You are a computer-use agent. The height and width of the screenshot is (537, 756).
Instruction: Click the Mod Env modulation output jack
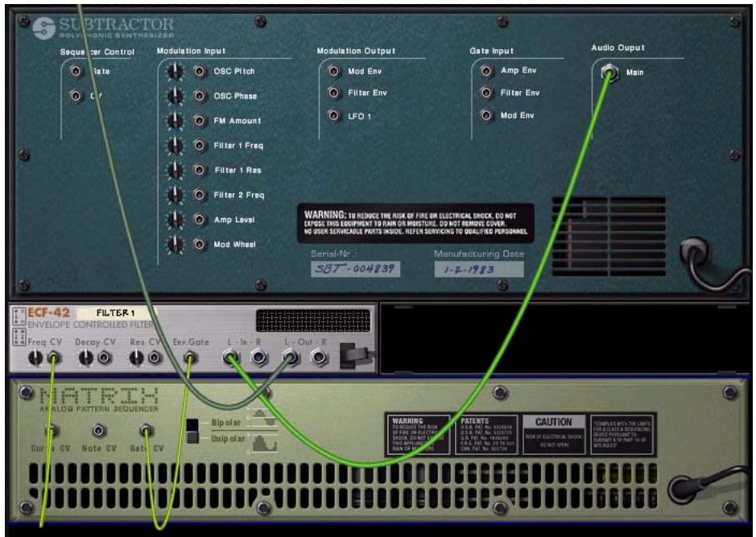pyautogui.click(x=333, y=71)
